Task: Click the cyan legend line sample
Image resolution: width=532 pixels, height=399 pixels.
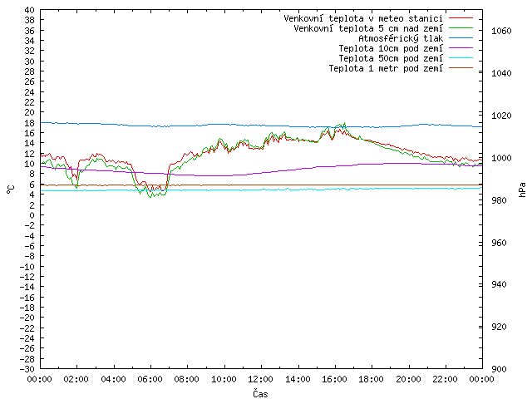Action: coord(461,58)
